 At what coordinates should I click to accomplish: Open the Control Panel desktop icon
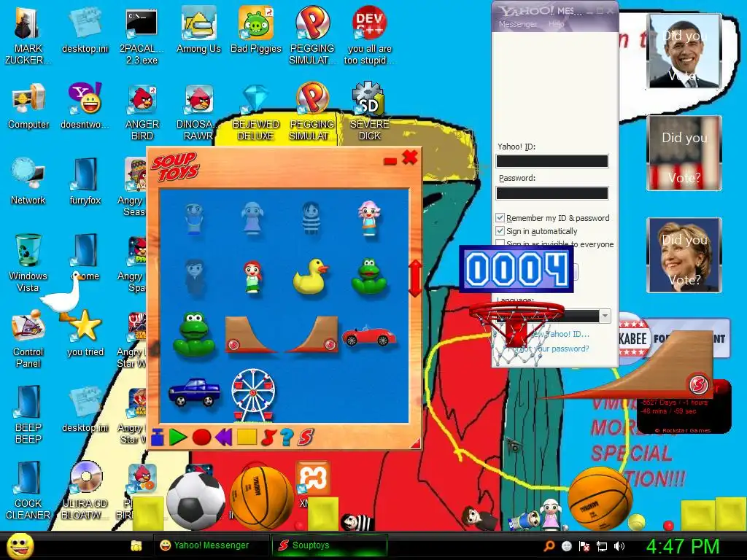(28, 339)
